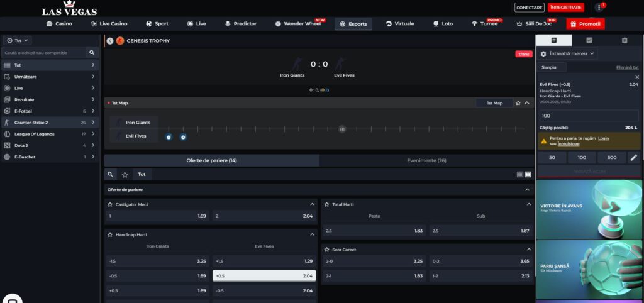The height and width of the screenshot is (303, 644).
Task: Open Pariu Șansă promo banner
Action: [x=589, y=269]
